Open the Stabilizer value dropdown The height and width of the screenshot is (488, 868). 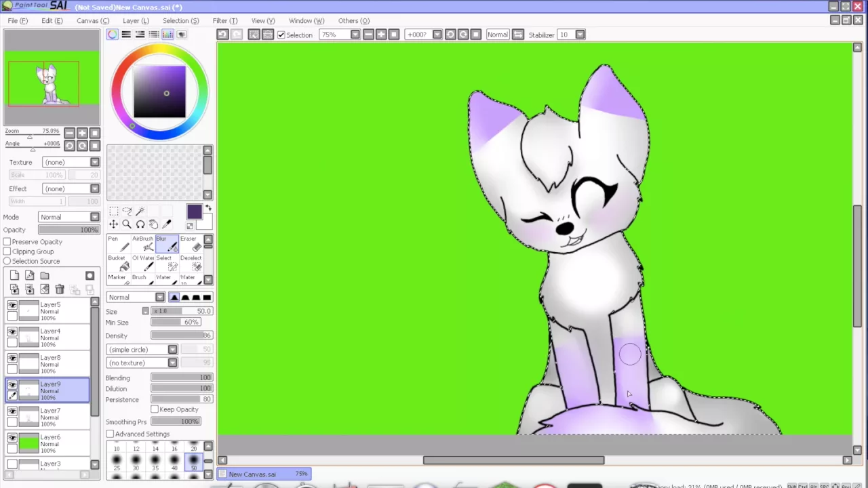click(x=580, y=35)
